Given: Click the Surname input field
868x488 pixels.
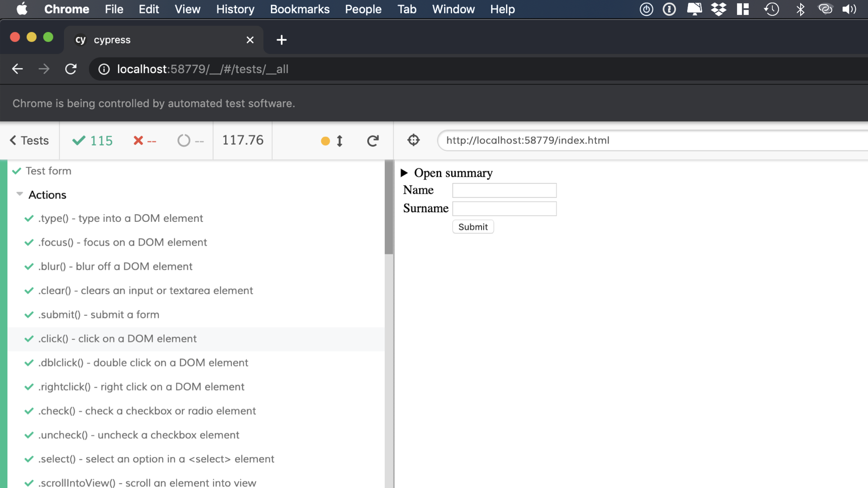Looking at the screenshot, I should coord(504,208).
